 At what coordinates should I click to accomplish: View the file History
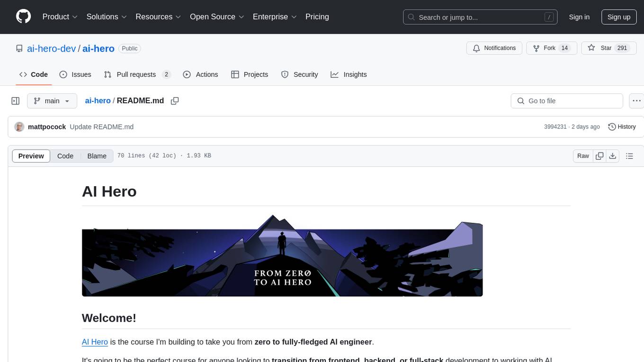pos(622,127)
